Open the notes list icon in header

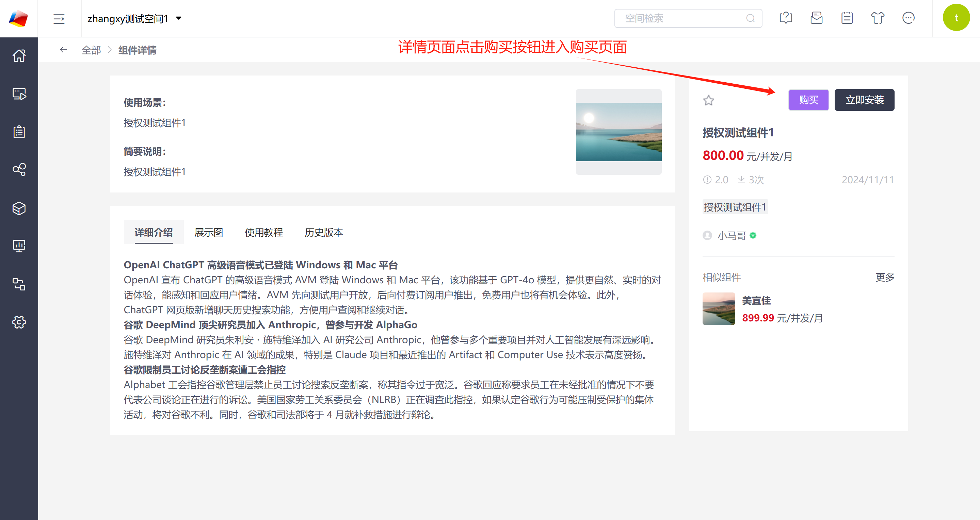click(x=847, y=18)
